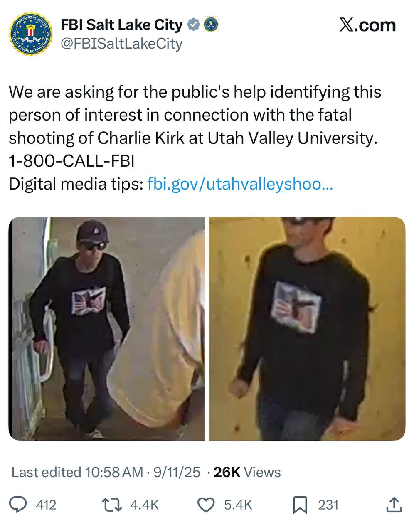Click the blue verified checkmark badge
This screenshot has width=414, height=532.
tap(192, 25)
